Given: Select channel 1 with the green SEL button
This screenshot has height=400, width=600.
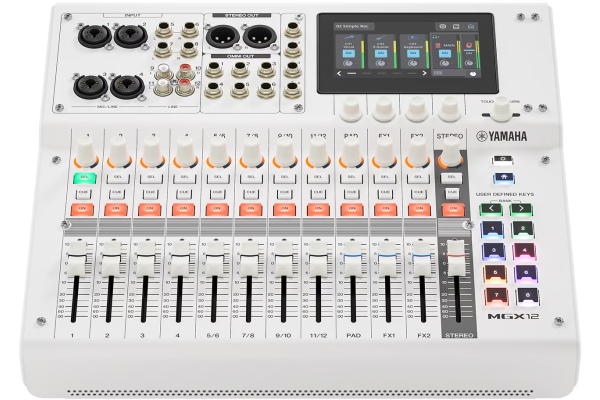Looking at the screenshot, I should (x=84, y=177).
